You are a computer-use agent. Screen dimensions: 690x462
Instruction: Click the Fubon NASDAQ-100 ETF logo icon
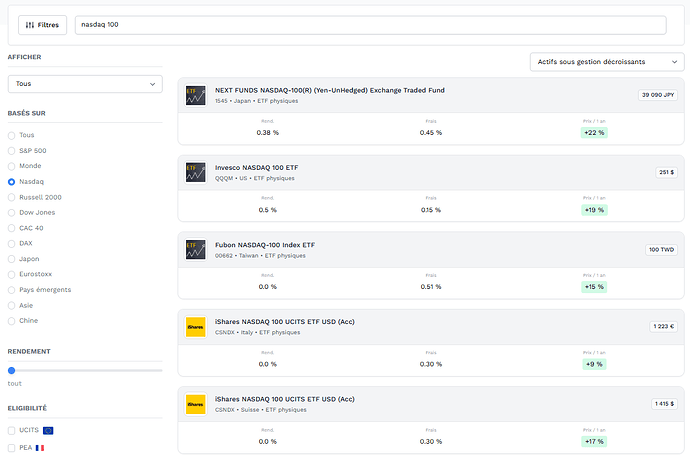click(x=195, y=249)
